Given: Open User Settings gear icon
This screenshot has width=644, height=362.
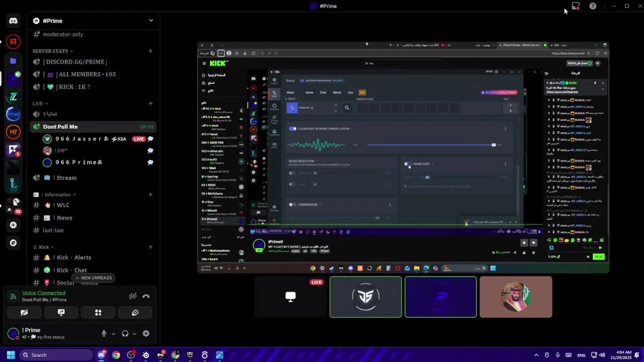Looking at the screenshot, I should click(146, 333).
